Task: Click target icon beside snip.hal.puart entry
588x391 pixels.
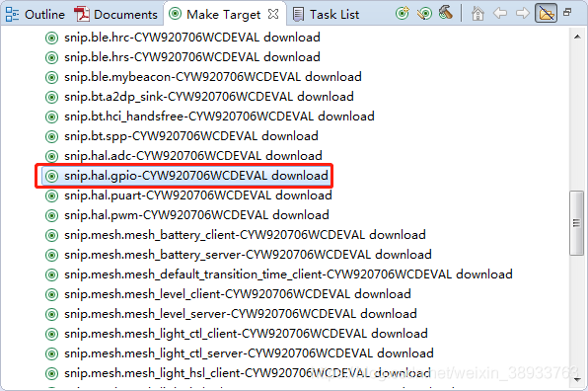Action: [x=51, y=195]
